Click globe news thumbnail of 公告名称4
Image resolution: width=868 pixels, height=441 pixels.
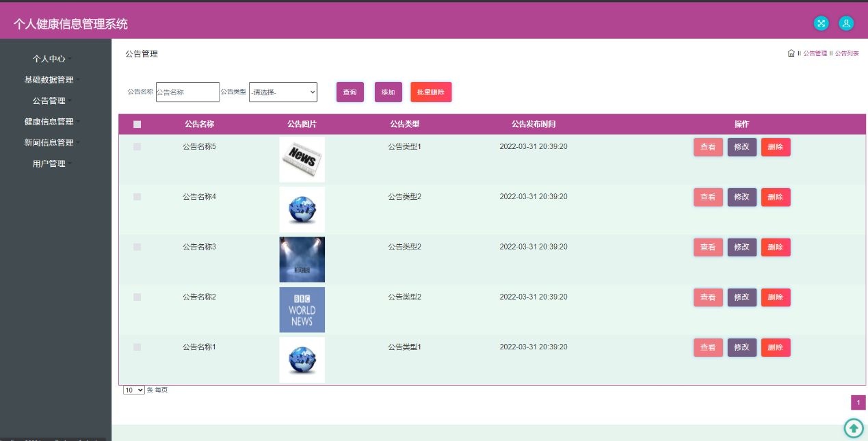[302, 209]
